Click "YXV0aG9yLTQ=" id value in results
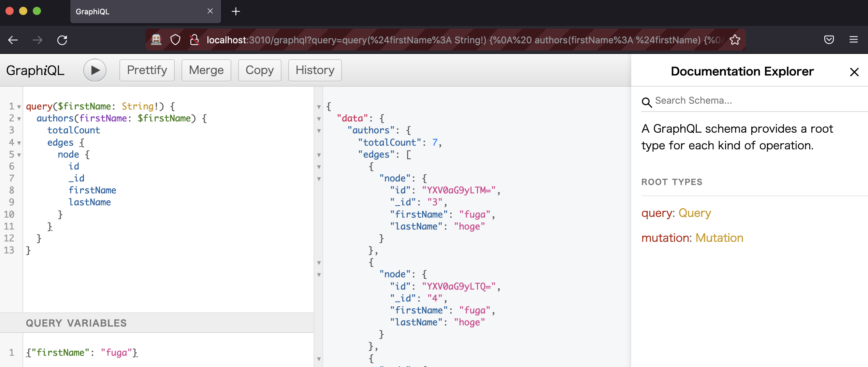 (459, 287)
